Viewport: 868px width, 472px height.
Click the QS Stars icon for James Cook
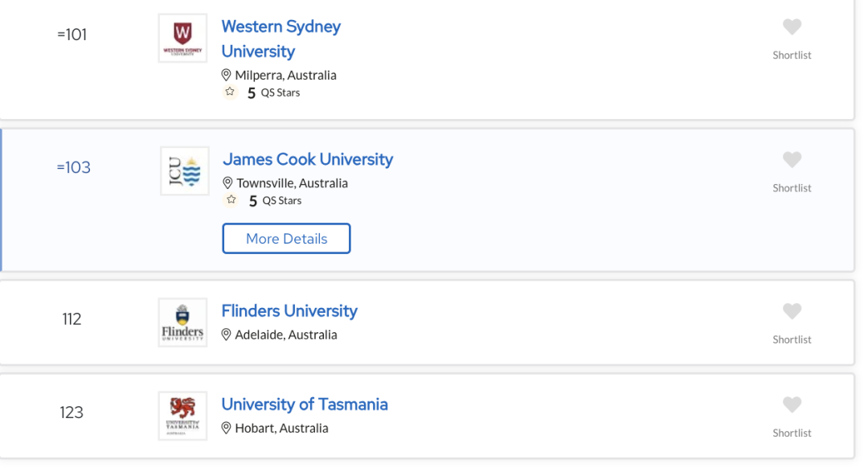pos(231,200)
